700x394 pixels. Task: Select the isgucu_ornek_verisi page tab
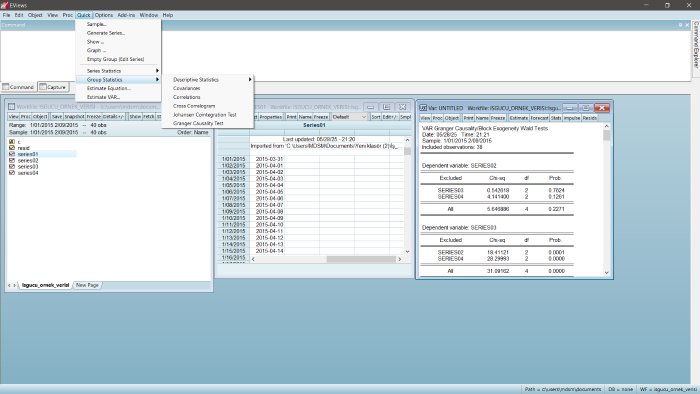[x=45, y=285]
